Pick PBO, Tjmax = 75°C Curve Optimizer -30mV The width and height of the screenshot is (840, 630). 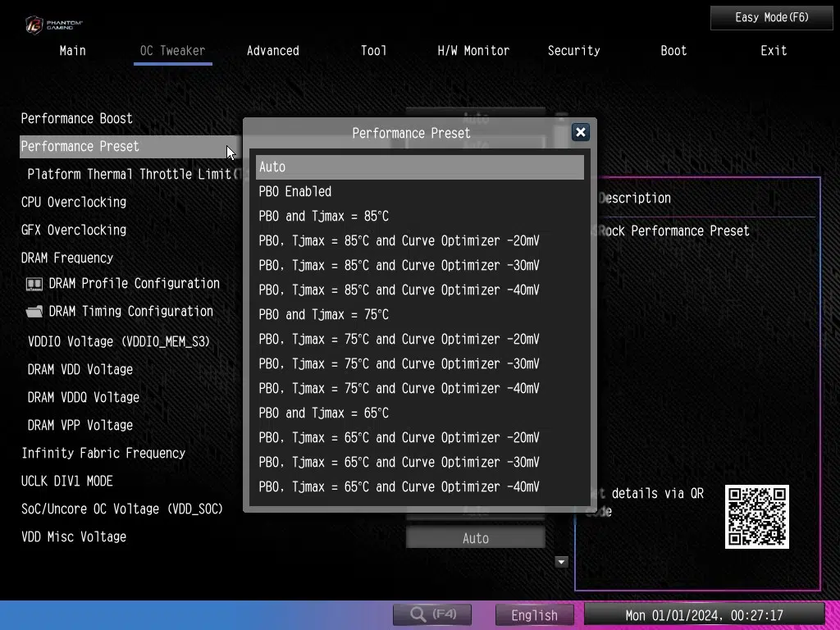399,364
